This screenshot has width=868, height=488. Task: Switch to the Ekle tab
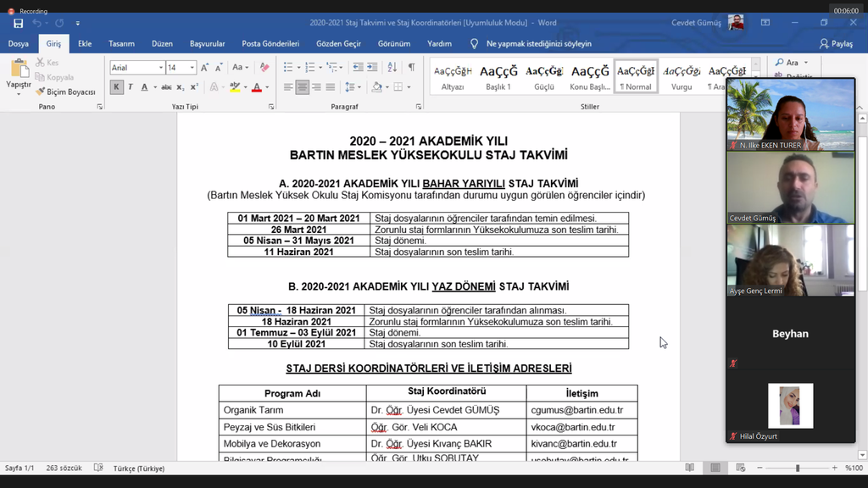85,44
